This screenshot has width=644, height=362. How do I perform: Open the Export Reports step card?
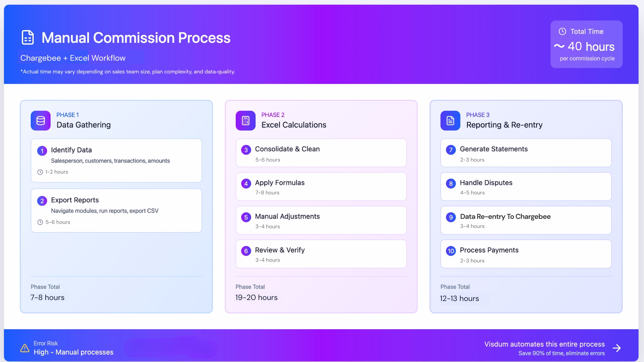tap(116, 210)
